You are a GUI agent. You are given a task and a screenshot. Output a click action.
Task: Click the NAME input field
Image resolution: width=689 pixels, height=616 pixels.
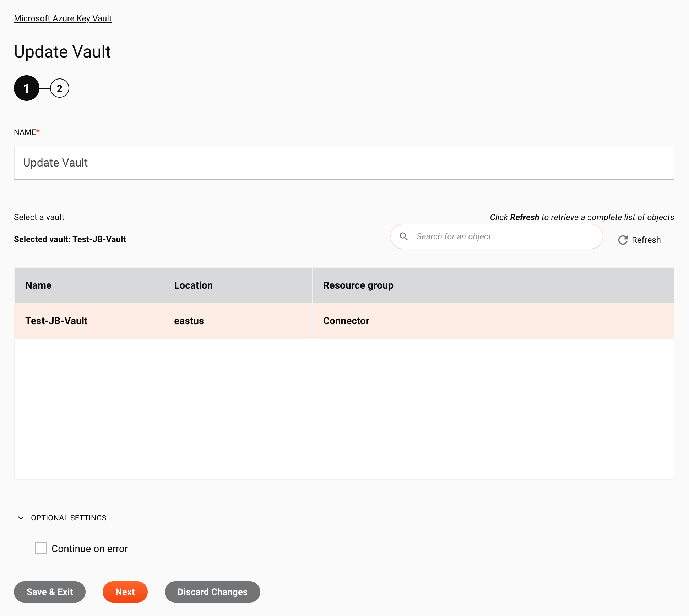[x=344, y=162]
